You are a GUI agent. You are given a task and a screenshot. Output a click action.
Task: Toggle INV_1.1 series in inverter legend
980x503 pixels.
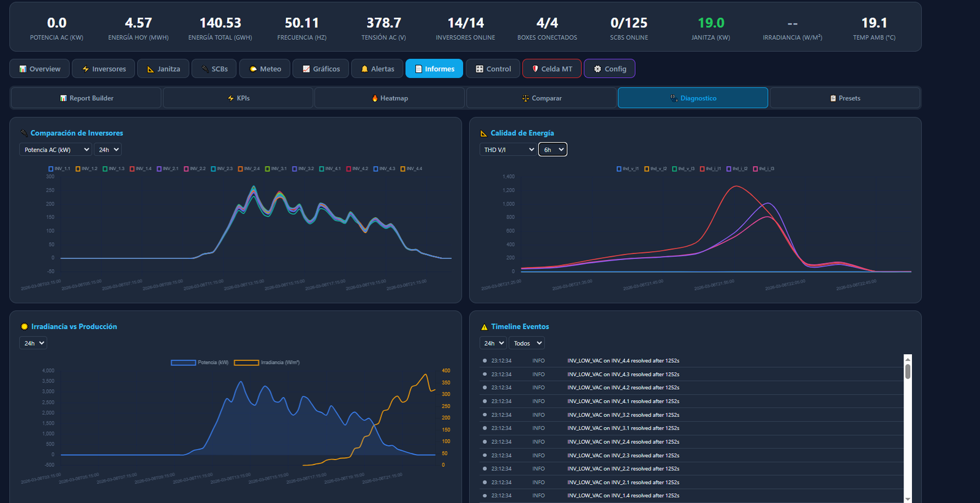(x=59, y=169)
